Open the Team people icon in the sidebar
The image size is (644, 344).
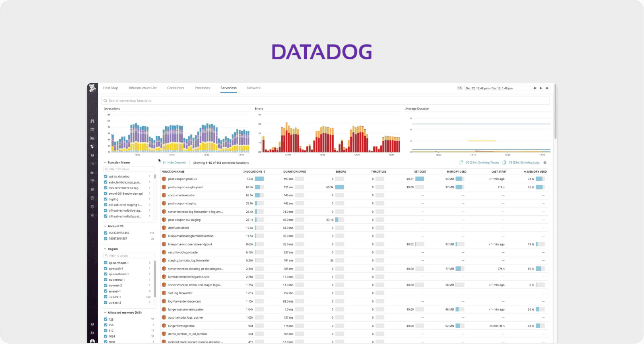[93, 333]
